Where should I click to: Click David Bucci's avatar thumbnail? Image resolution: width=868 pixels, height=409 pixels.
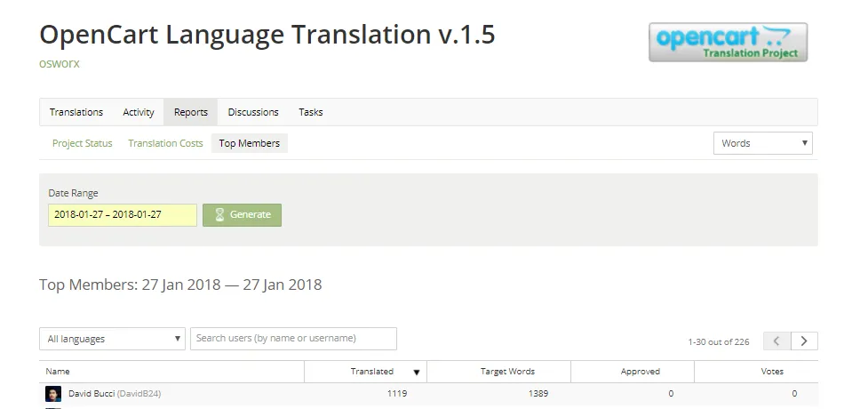click(53, 394)
